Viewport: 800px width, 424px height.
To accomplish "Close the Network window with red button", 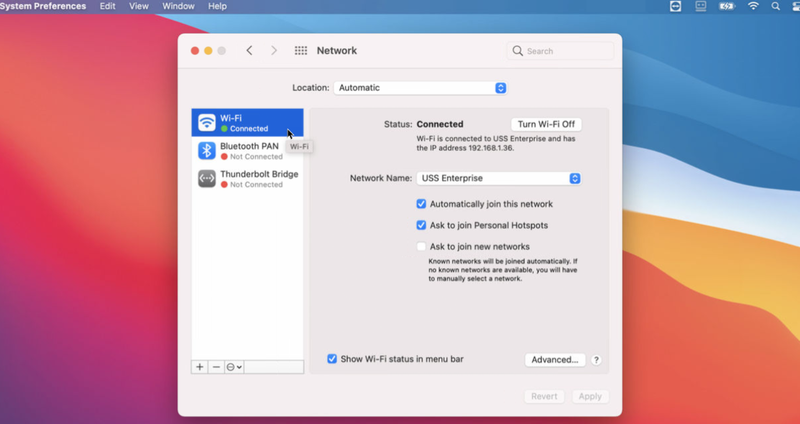I will tap(195, 51).
